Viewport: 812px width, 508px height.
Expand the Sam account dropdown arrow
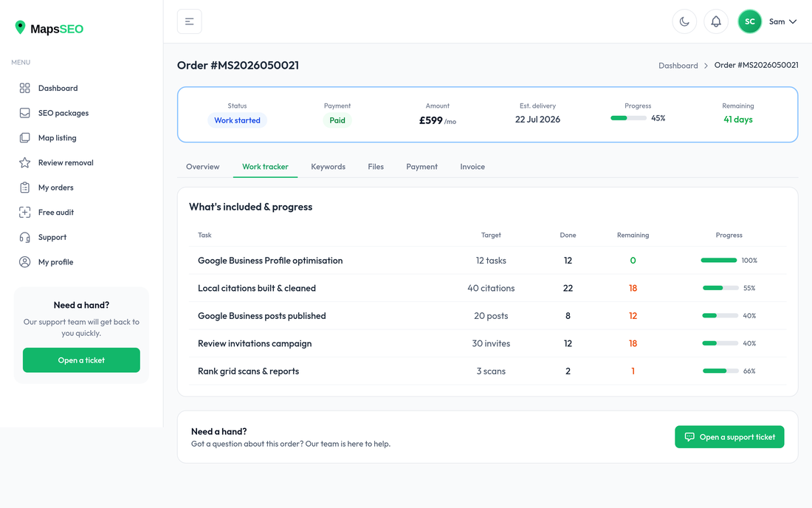[x=792, y=21]
